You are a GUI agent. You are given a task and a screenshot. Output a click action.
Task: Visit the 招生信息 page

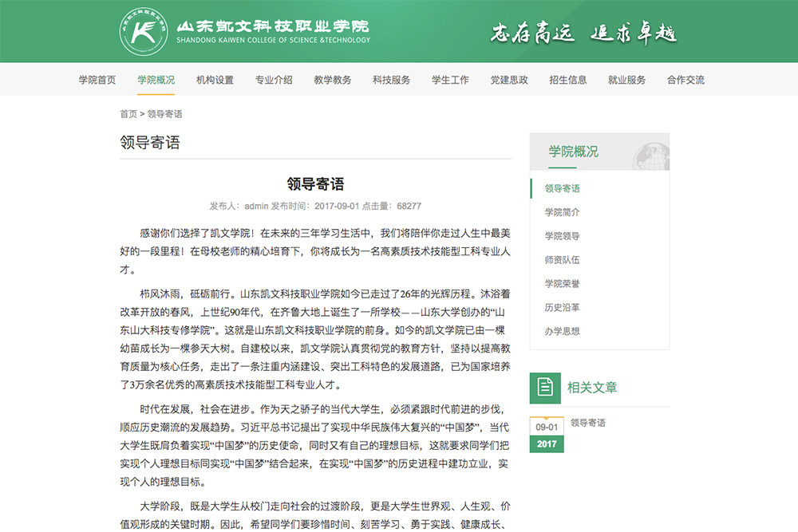[568, 80]
